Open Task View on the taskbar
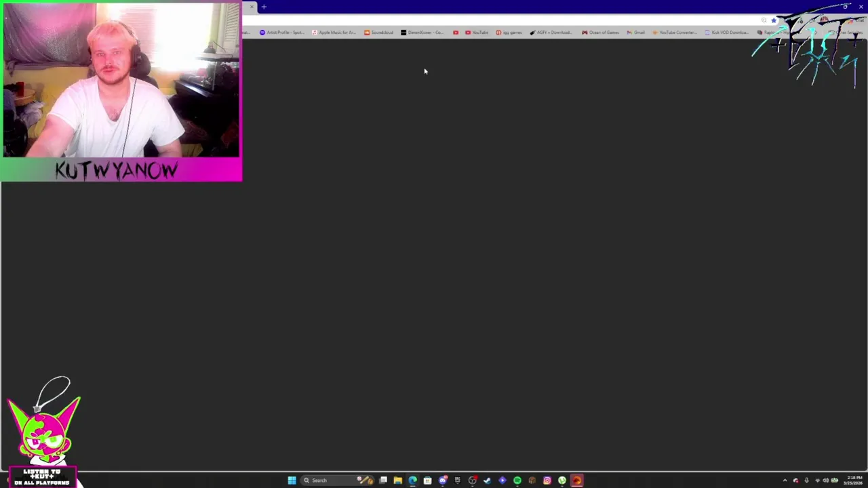The image size is (868, 488). coord(383,481)
